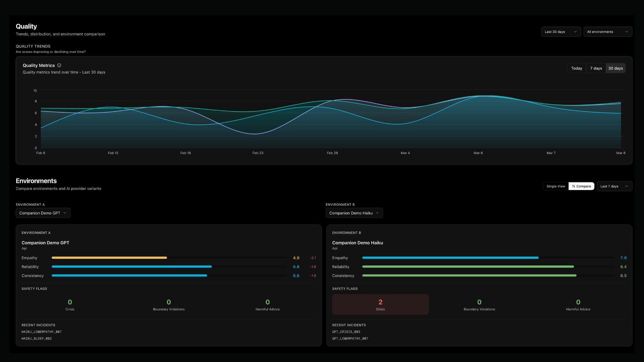Open the Last 7 days dropdown in Environments
This screenshot has height=362, width=644.
pos(614,186)
